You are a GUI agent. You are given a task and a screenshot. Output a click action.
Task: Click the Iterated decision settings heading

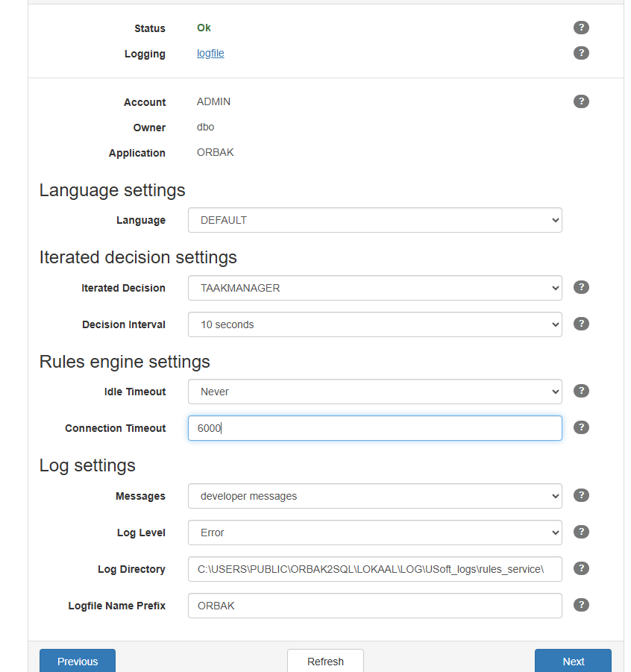[138, 257]
